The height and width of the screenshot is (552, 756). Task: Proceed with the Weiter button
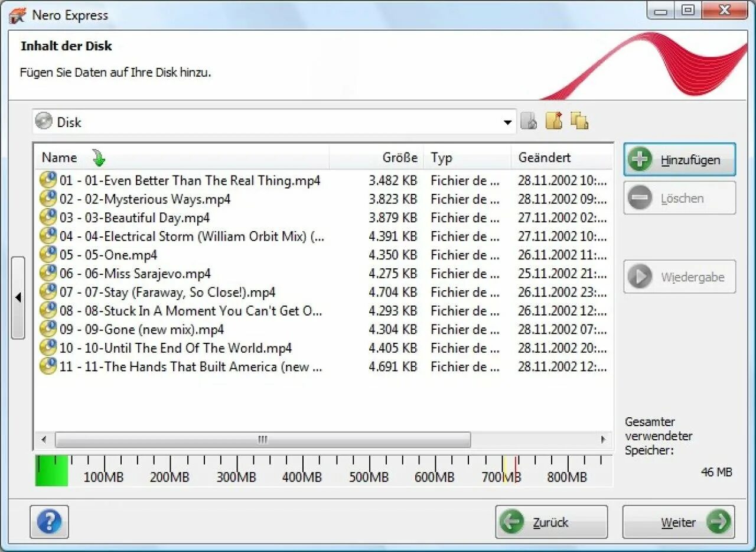pos(679,522)
